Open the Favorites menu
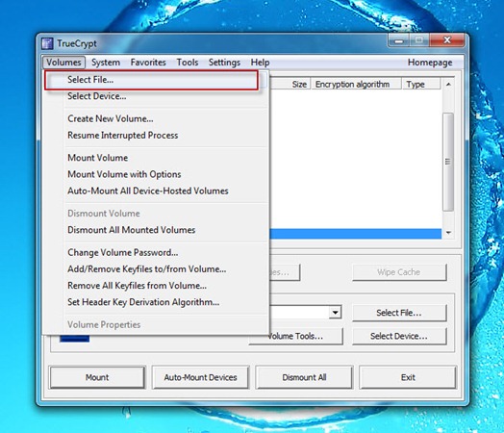 click(148, 63)
